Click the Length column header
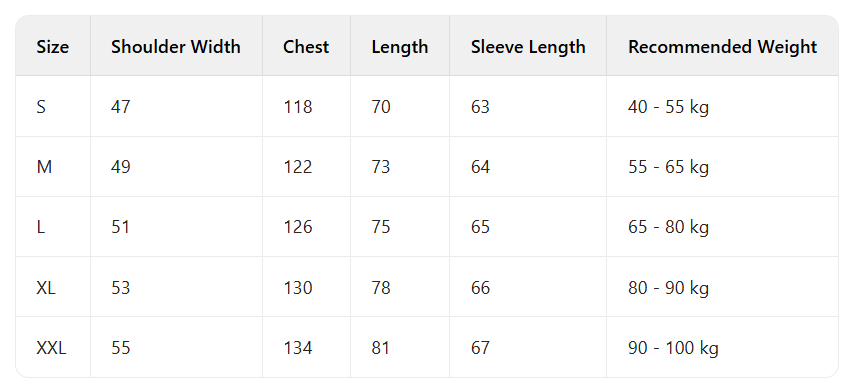This screenshot has width=851, height=390. click(400, 47)
